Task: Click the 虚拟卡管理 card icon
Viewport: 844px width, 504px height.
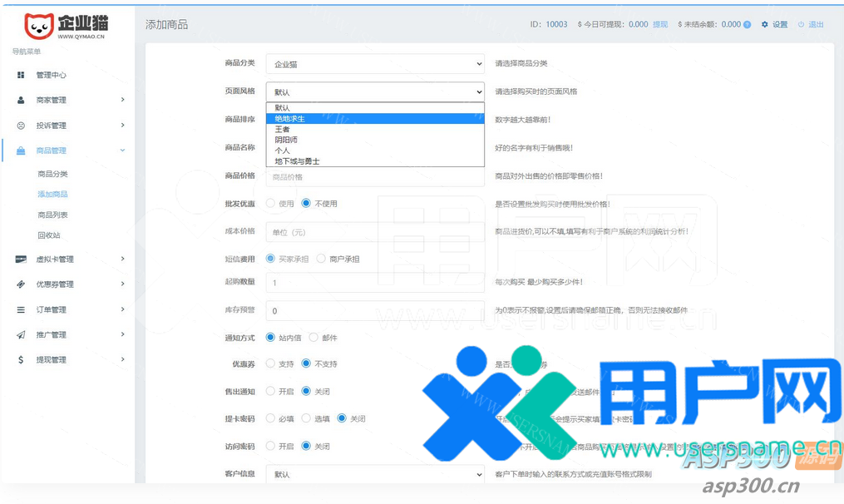Action: click(x=21, y=259)
